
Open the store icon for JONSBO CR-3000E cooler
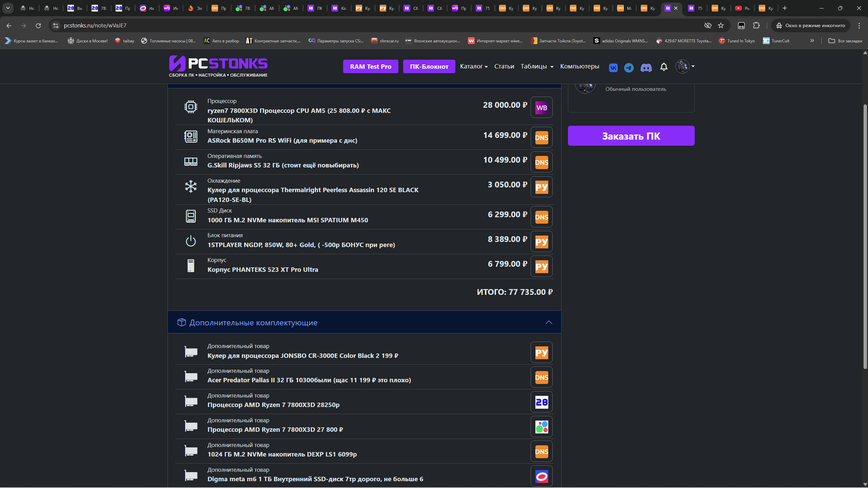point(541,352)
